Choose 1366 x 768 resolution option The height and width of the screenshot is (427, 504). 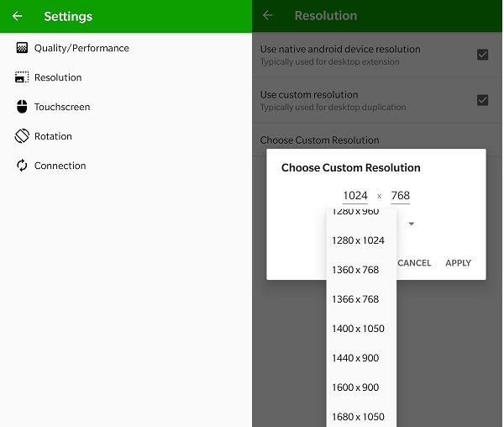358,299
